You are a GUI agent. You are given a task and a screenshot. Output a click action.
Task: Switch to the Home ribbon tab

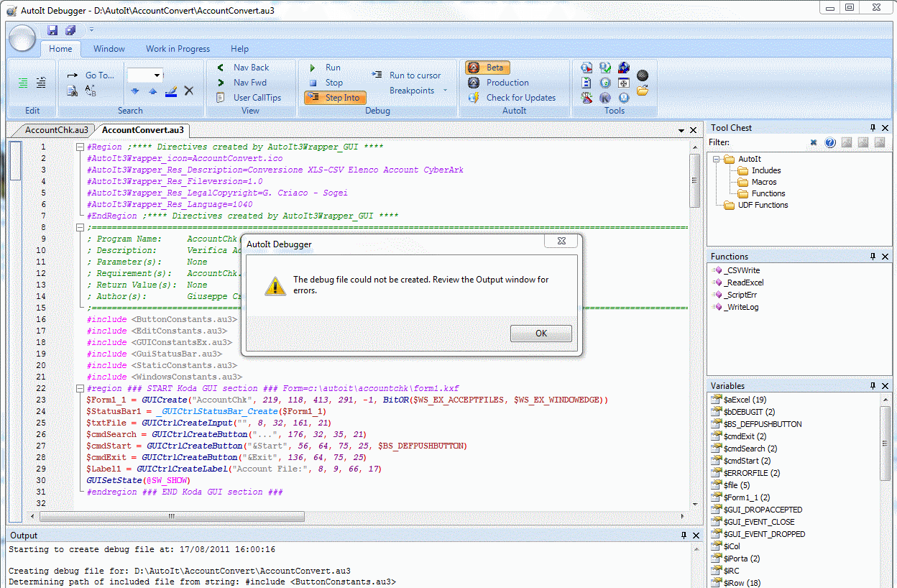(60, 49)
